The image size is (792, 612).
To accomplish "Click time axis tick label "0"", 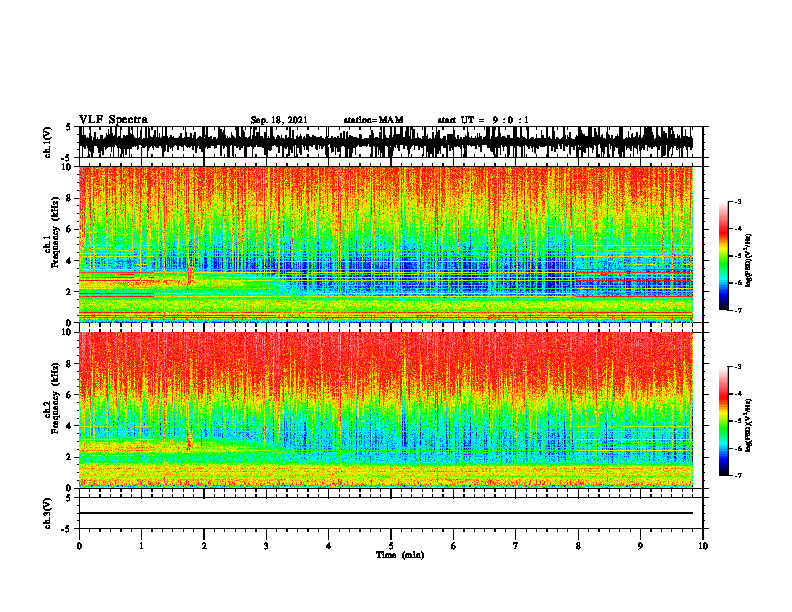I will click(79, 546).
